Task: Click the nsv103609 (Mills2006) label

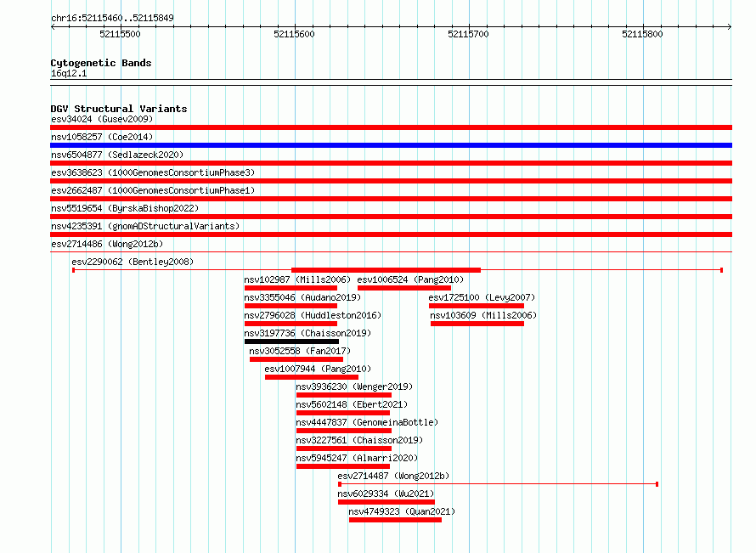Action: click(483, 315)
